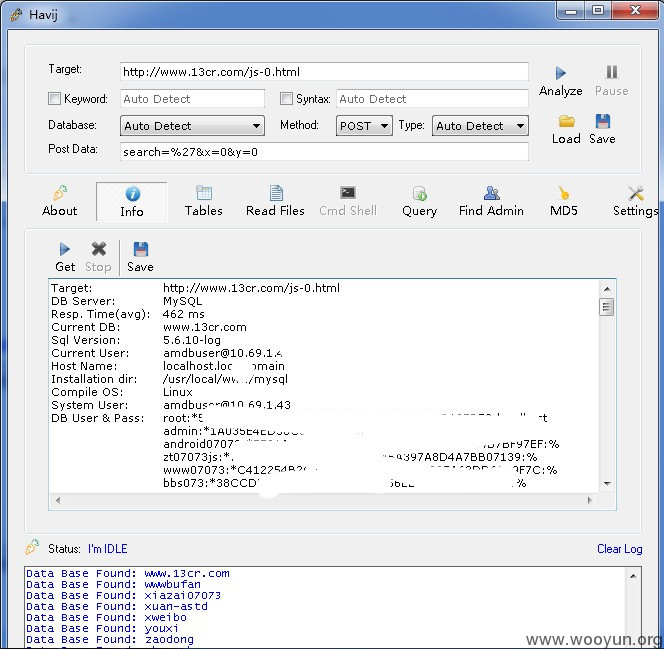
Task: Open the Method POST dropdown
Action: coord(364,126)
